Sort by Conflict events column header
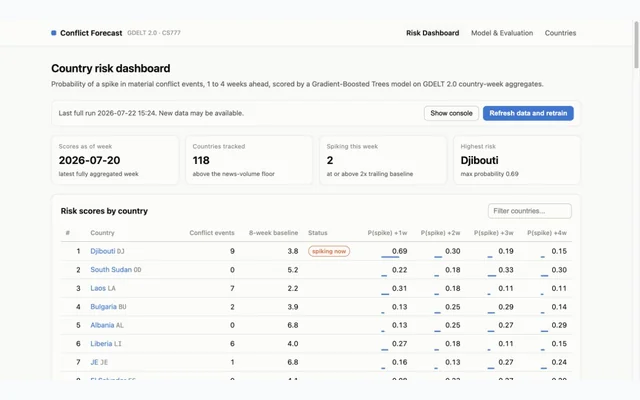This screenshot has width=640, height=400. pos(212,233)
